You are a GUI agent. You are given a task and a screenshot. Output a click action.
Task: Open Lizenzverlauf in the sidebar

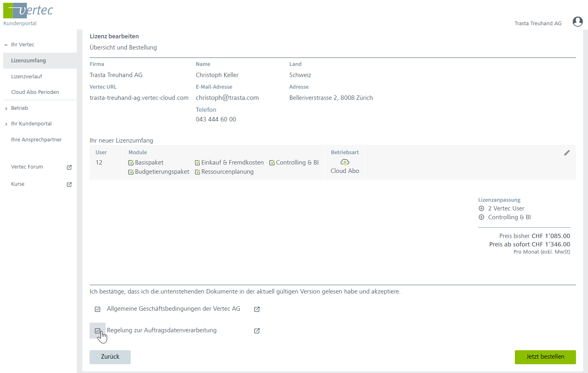click(26, 76)
